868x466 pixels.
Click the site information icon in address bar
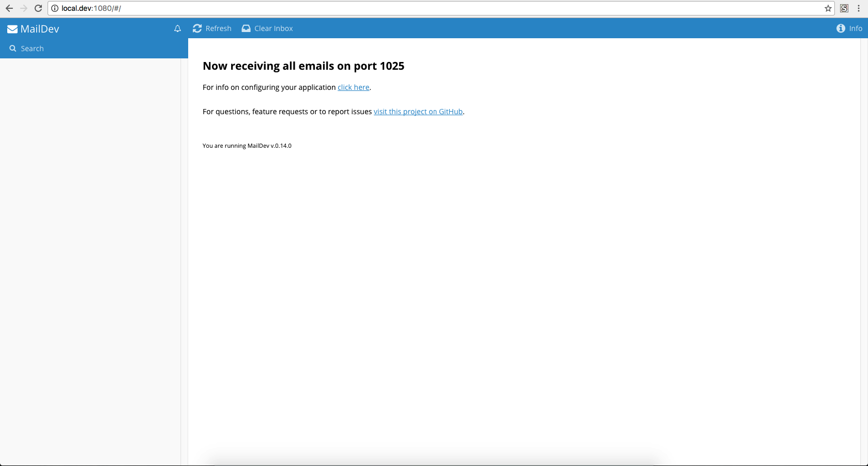tap(55, 8)
